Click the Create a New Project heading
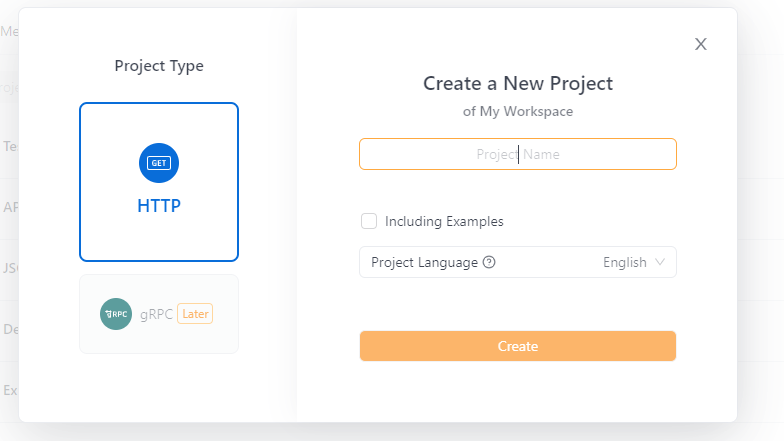The height and width of the screenshot is (441, 784). tap(518, 84)
